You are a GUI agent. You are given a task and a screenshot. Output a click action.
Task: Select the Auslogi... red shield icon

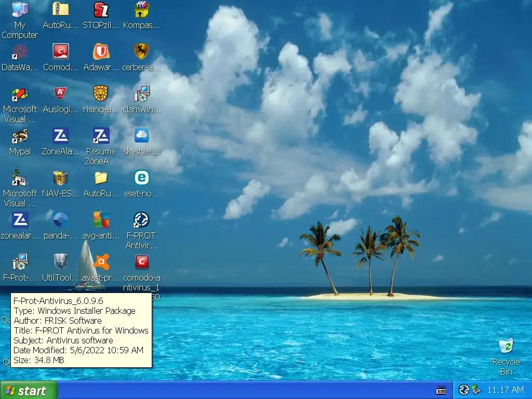[x=61, y=94]
